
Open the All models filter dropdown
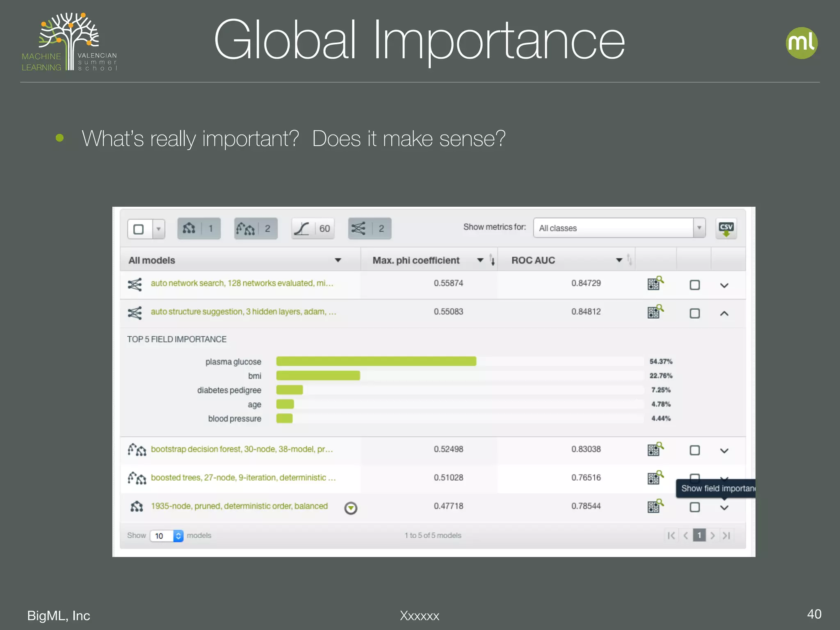click(338, 260)
